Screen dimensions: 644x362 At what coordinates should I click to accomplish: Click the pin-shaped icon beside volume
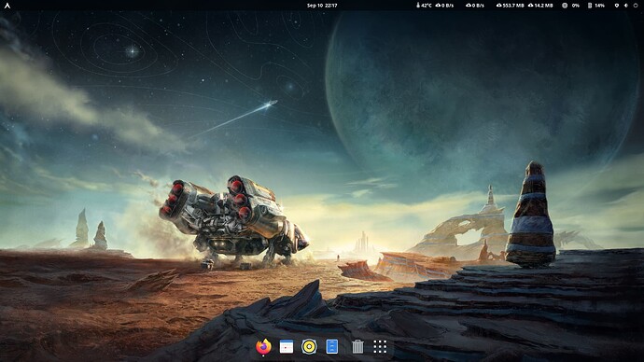[x=617, y=6]
